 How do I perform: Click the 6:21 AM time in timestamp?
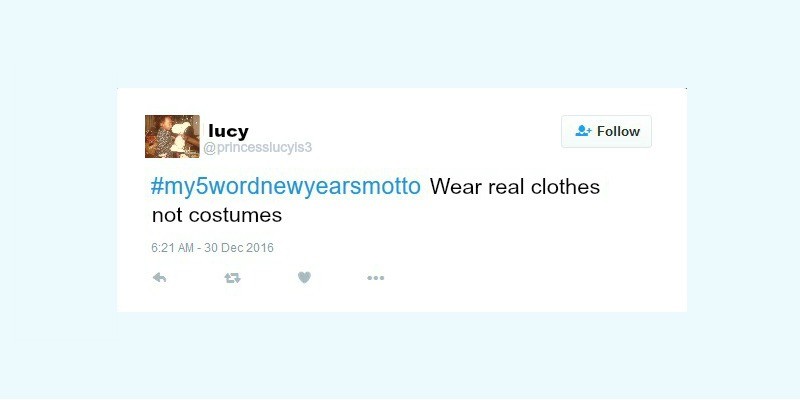tap(172, 248)
